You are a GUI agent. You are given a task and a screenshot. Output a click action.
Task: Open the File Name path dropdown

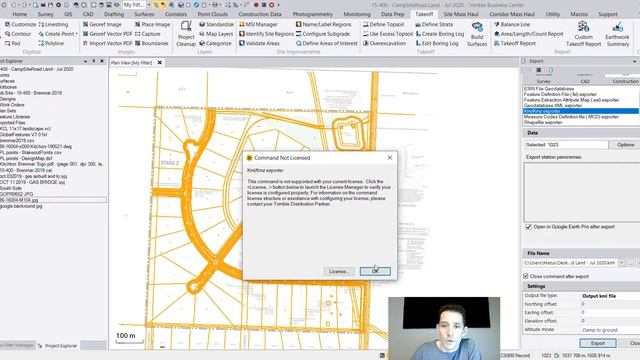click(621, 263)
